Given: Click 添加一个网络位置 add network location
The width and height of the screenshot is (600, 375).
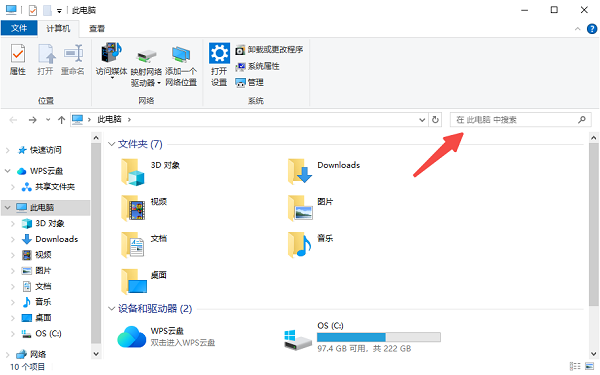Looking at the screenshot, I should click(x=181, y=66).
